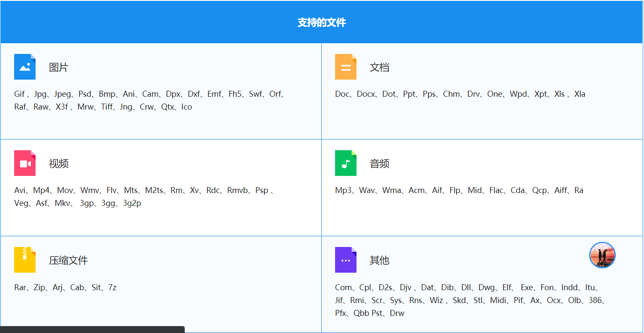
Task: Click the circular user avatar photo
Action: (602, 255)
